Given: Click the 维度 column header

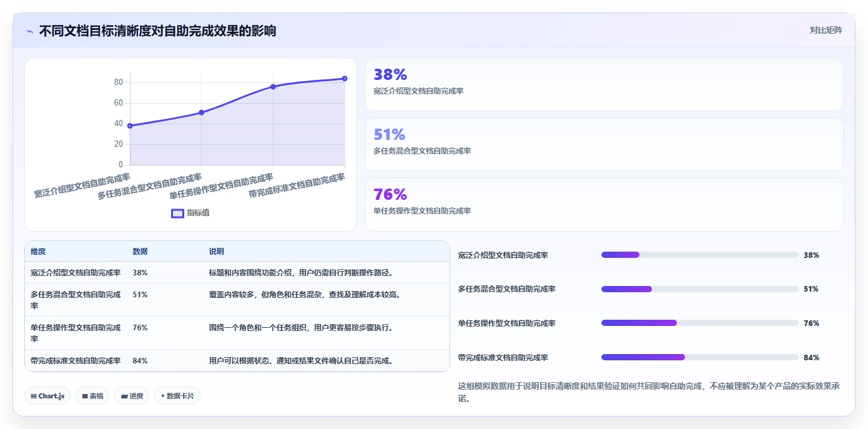Looking at the screenshot, I should (x=38, y=252).
